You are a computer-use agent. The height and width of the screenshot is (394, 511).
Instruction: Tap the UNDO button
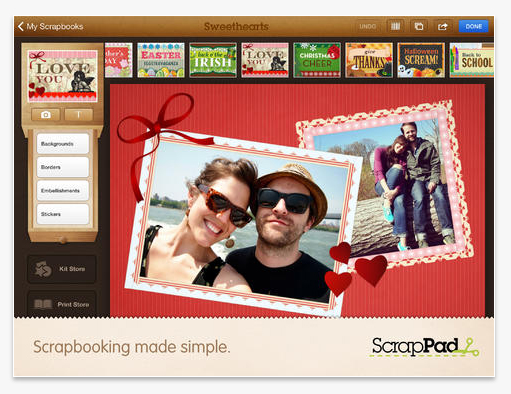coord(368,26)
